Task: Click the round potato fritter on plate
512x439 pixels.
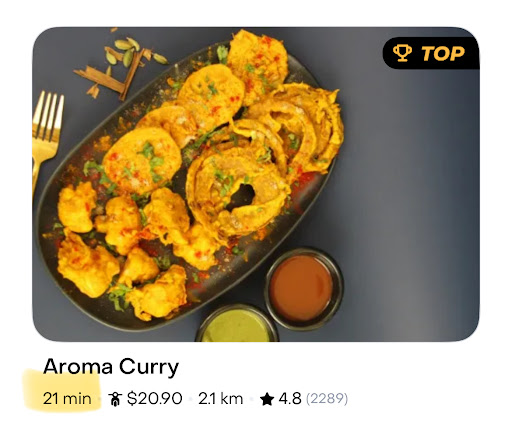Action: coord(143,160)
